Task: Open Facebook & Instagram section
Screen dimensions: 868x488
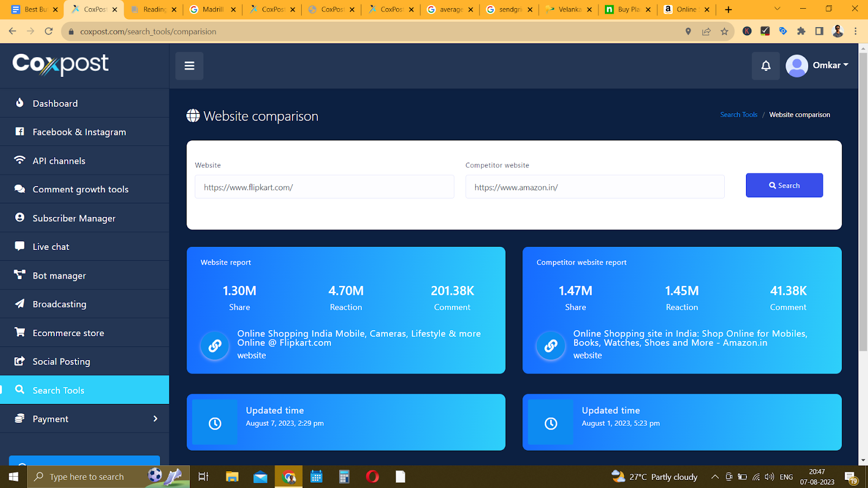Action: pyautogui.click(x=85, y=132)
